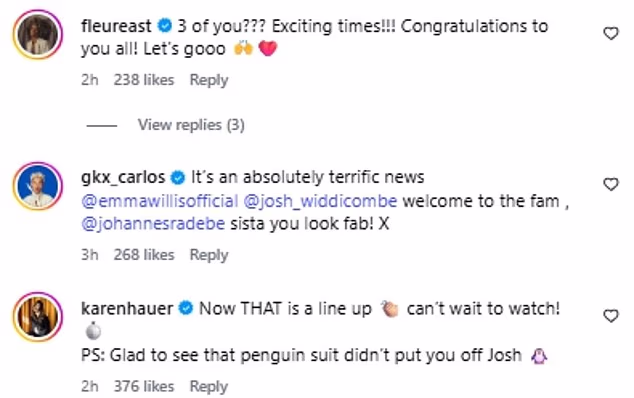Reply to karenhauer's comment
This screenshot has width=634, height=398.
pyautogui.click(x=209, y=386)
